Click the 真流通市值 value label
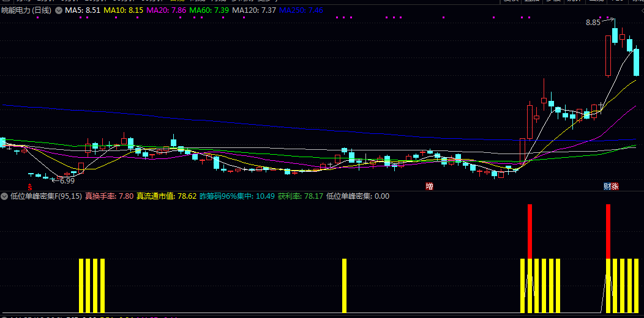This screenshot has width=644, height=318. coord(166,196)
